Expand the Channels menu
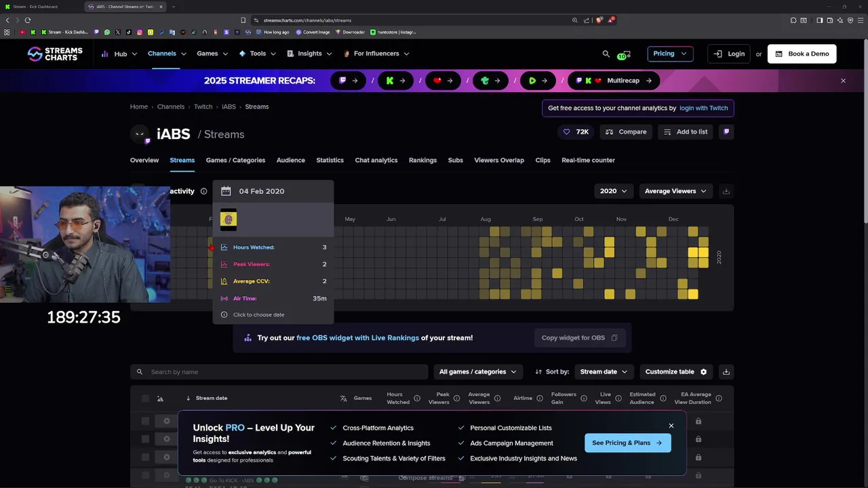 point(167,54)
